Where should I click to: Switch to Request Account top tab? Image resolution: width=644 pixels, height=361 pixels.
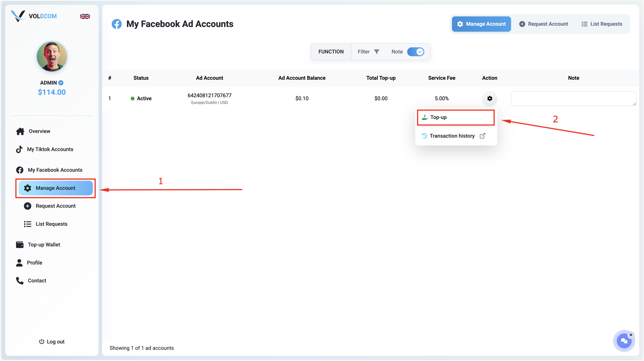(544, 24)
